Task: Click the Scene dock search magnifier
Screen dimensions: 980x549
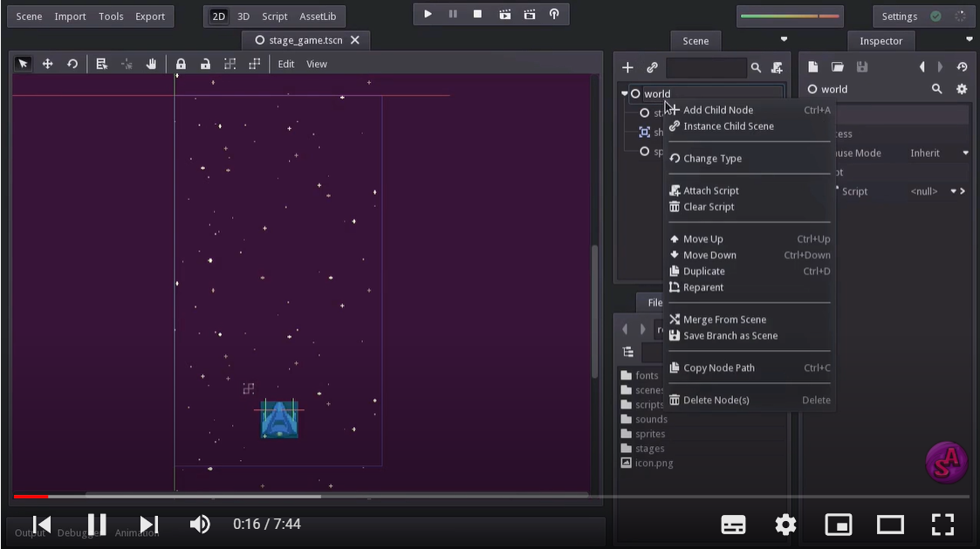Action: (756, 67)
